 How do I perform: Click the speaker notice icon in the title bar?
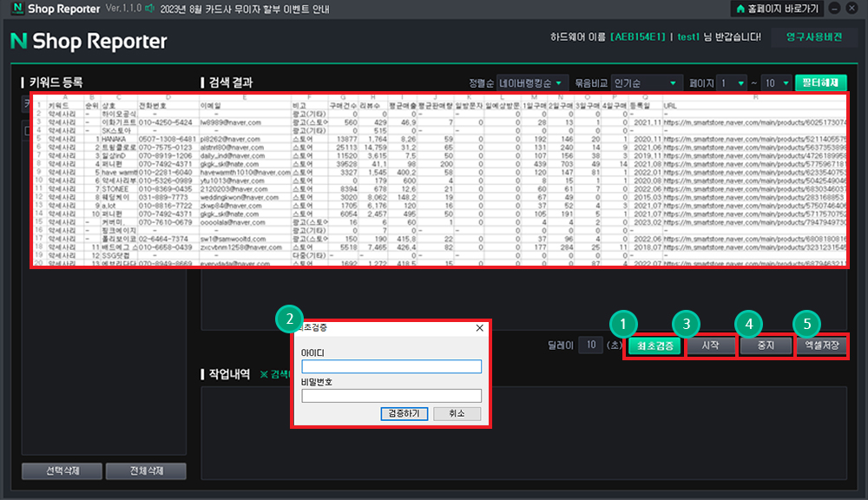tap(149, 9)
